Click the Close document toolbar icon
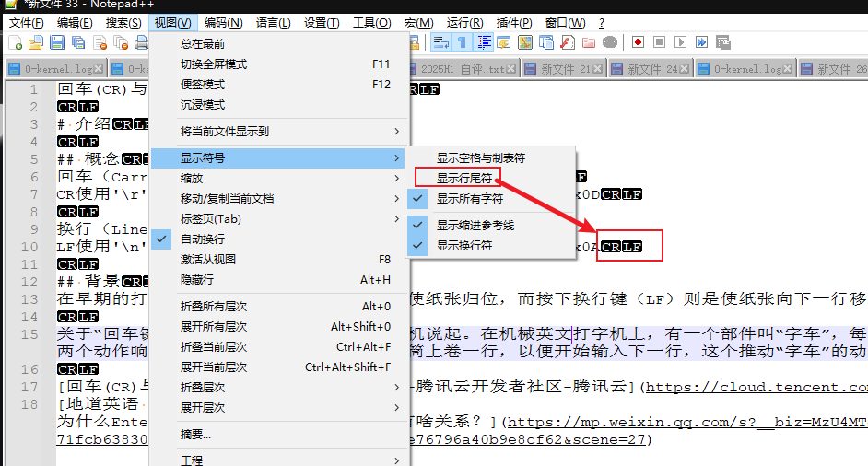 click(x=100, y=42)
